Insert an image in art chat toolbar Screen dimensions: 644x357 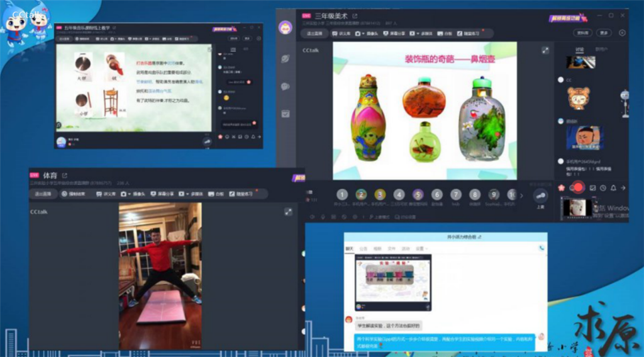pos(592,188)
